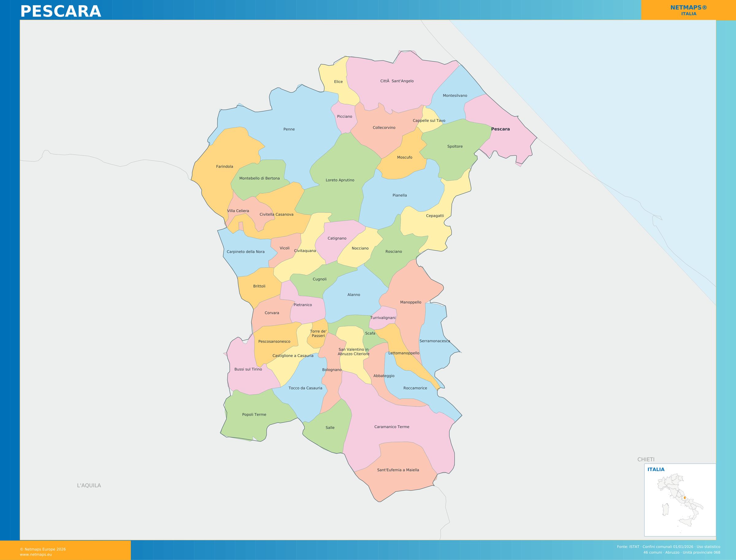Click the Nocciano label
This screenshot has width=736, height=560.
coord(360,248)
